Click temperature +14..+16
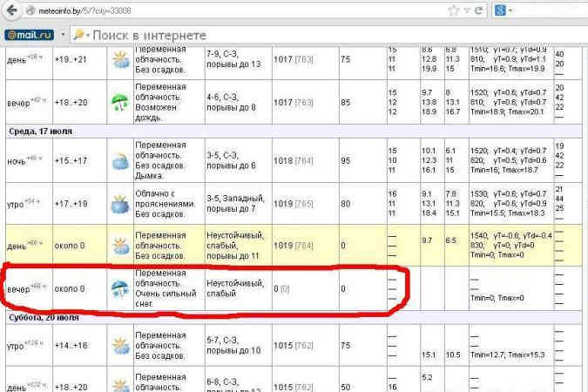588x392 pixels. coord(71,345)
